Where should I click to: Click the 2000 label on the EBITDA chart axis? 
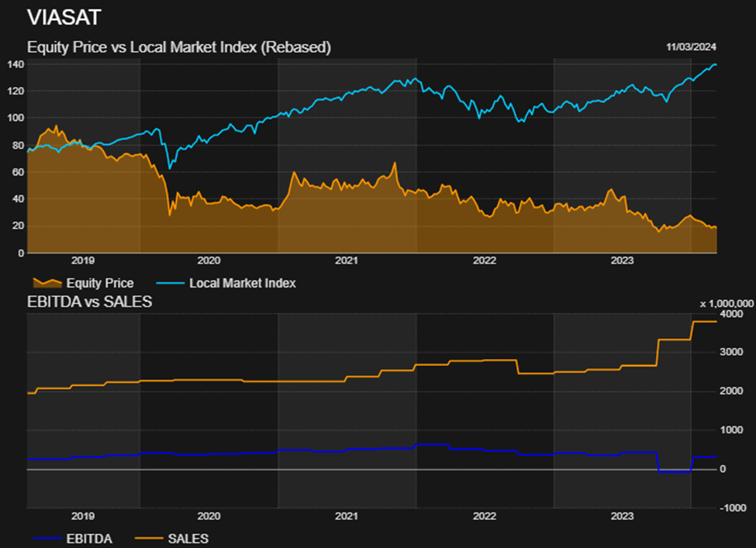click(731, 391)
